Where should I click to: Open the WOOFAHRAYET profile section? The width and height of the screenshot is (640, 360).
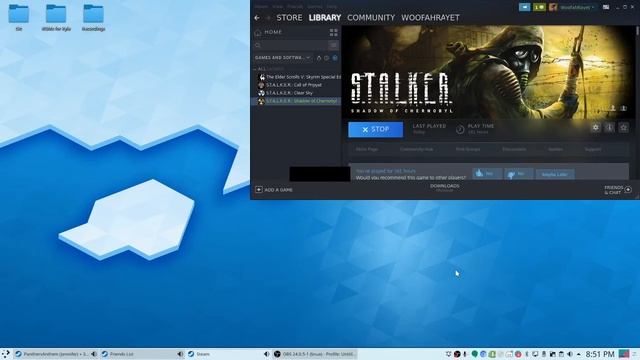[x=430, y=18]
